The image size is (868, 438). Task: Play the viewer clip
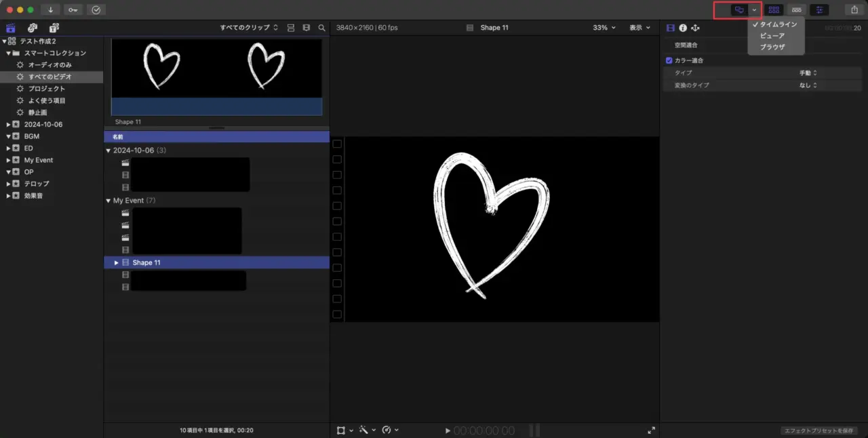(448, 431)
